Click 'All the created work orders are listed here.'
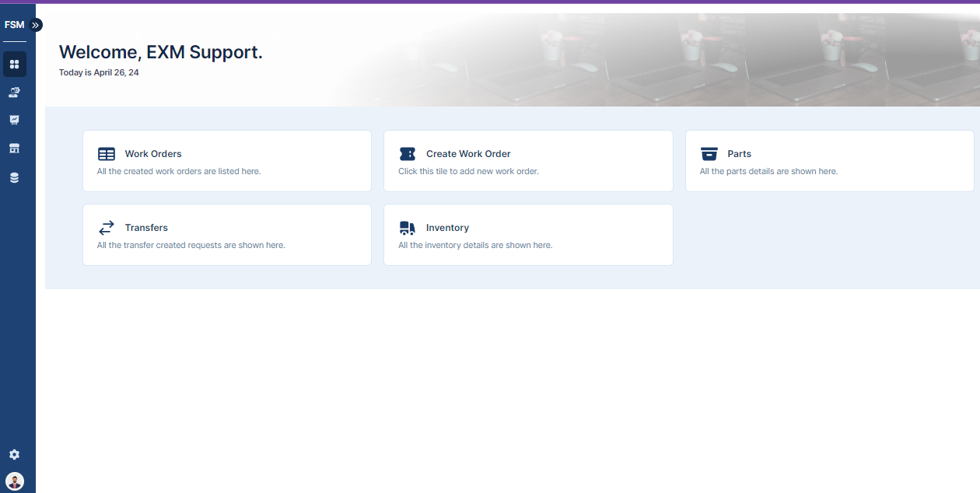 tap(179, 171)
